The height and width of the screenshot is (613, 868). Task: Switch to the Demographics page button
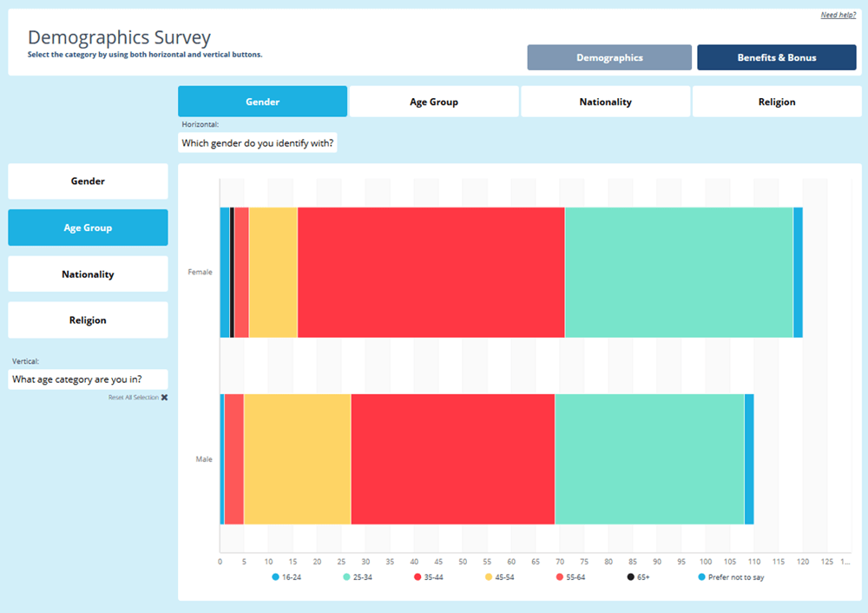coord(609,57)
